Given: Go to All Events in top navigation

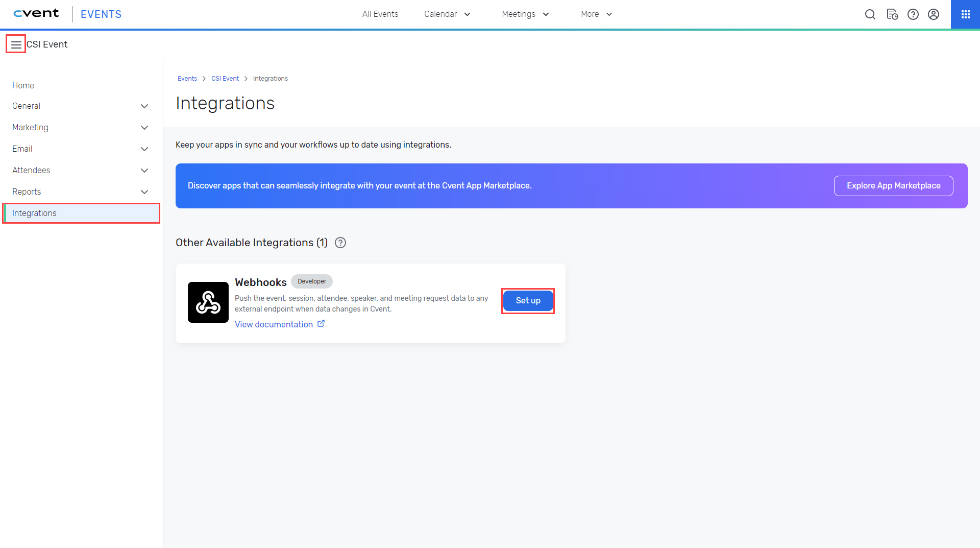Looking at the screenshot, I should [x=380, y=14].
